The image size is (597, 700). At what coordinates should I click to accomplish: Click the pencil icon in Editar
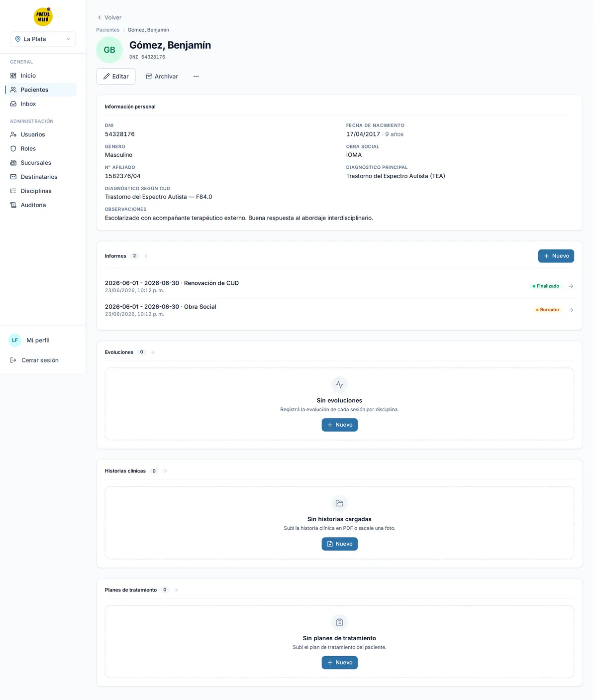(106, 76)
